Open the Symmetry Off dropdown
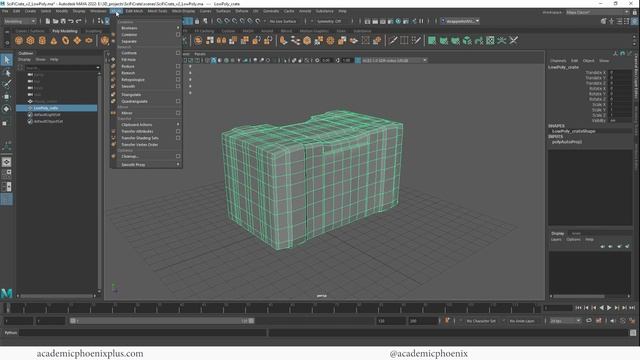Screen dimensions: 640x360 tap(329, 21)
